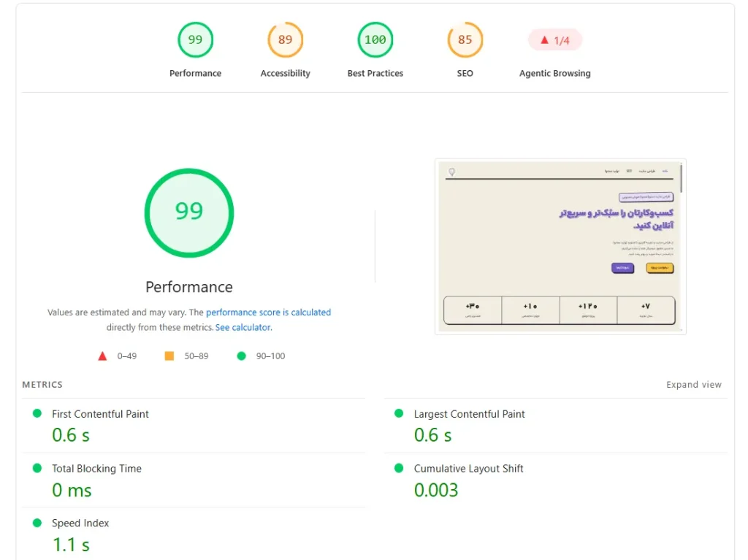This screenshot has height=560, width=748.
Task: Jump to the Performance category label
Action: (195, 73)
